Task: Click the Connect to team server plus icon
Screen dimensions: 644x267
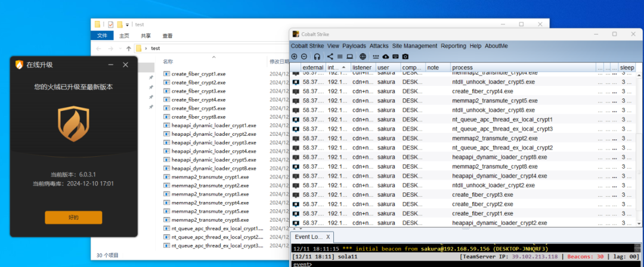Action: pos(294,56)
